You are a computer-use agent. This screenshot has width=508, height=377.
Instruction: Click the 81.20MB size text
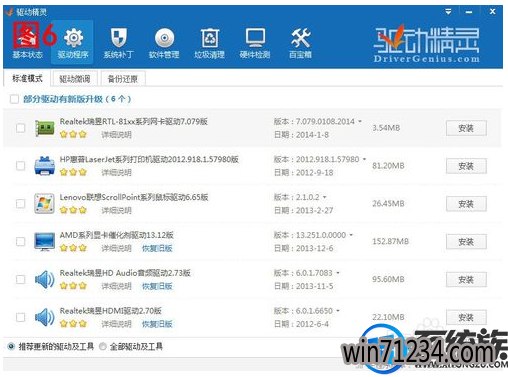(388, 166)
